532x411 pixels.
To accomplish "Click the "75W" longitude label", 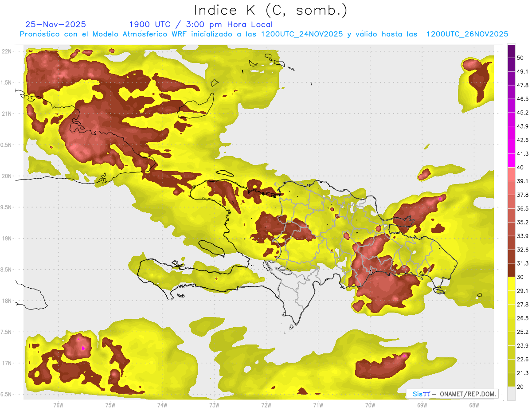I will point(110,405).
